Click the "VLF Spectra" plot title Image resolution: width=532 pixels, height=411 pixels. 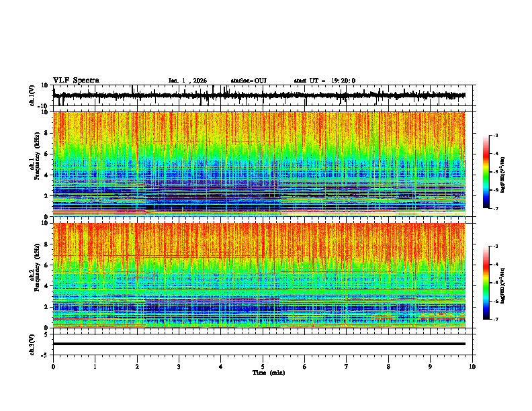[x=76, y=81]
